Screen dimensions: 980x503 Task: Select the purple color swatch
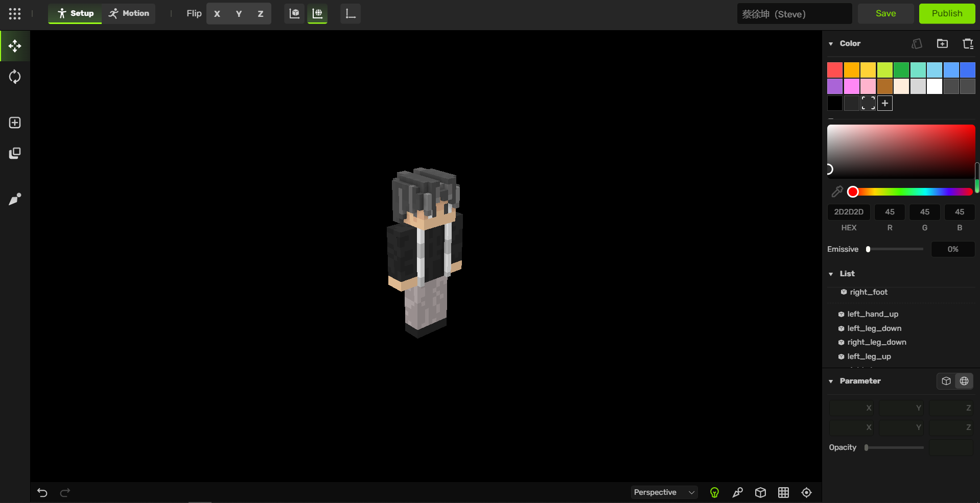point(835,86)
